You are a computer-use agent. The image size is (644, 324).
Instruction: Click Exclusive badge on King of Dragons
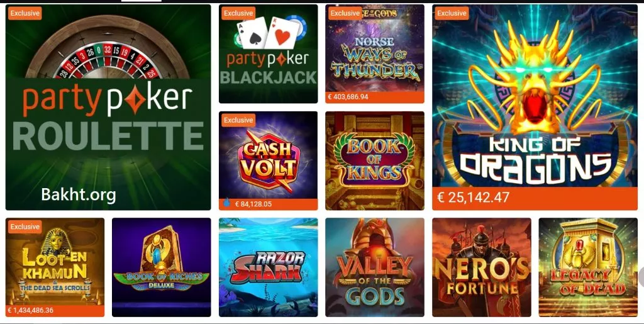[452, 13]
